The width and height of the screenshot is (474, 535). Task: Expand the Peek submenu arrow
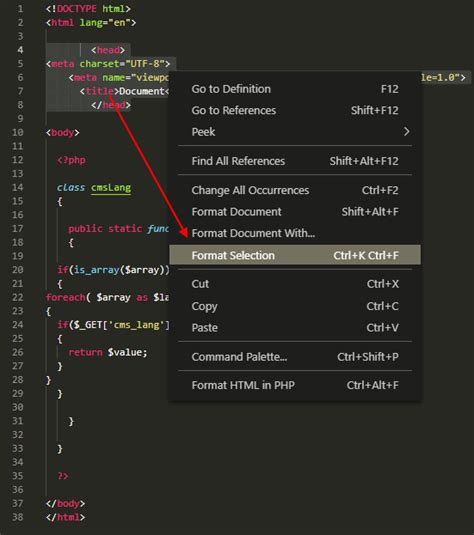(406, 132)
